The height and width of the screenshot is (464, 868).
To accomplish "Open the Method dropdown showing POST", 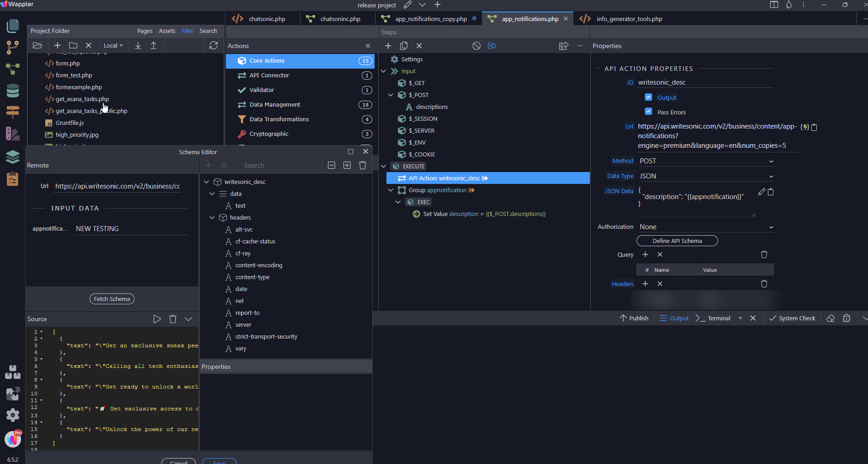I will [706, 161].
